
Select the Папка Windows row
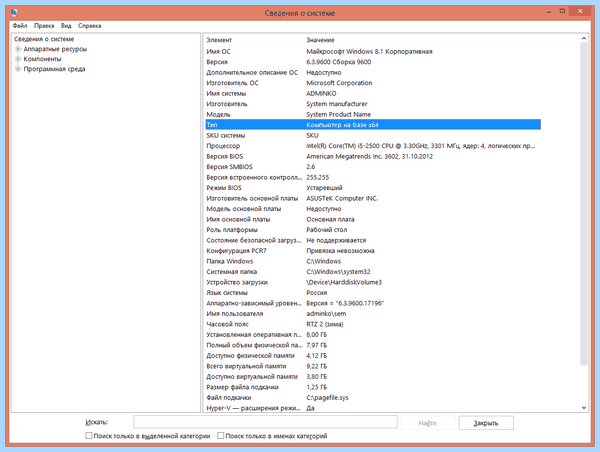[373, 261]
